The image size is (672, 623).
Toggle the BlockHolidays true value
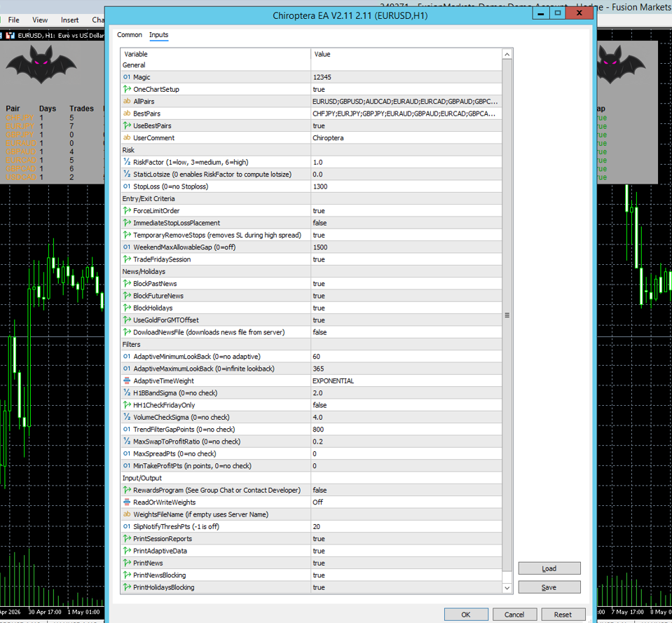(x=406, y=308)
